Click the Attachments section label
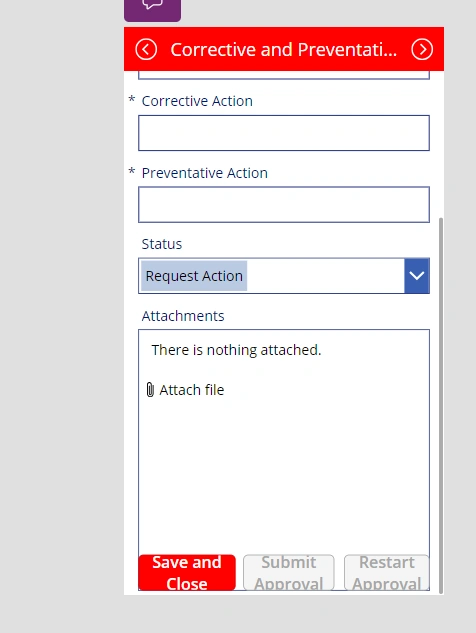Screen dimensions: 476x633 [183, 316]
